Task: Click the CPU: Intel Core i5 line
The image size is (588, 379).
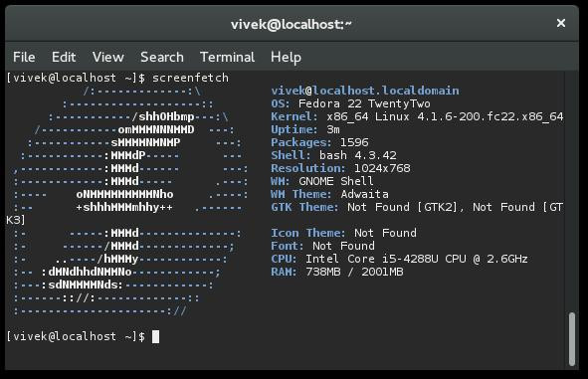Action: 399,259
